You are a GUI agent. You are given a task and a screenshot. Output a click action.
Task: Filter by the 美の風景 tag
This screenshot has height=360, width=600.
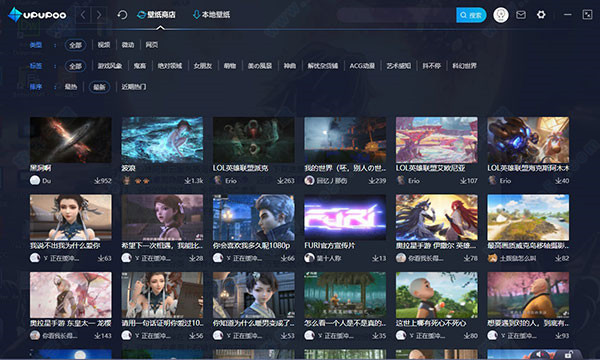[259, 66]
